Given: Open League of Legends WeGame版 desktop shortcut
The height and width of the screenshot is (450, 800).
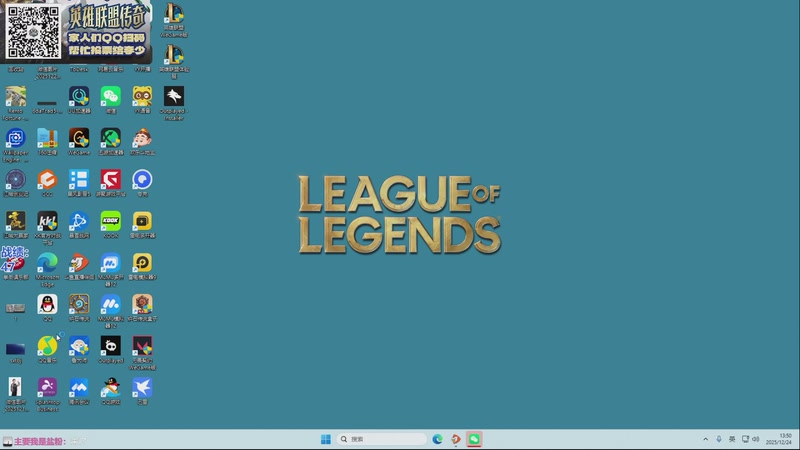Looking at the screenshot, I should click(174, 14).
